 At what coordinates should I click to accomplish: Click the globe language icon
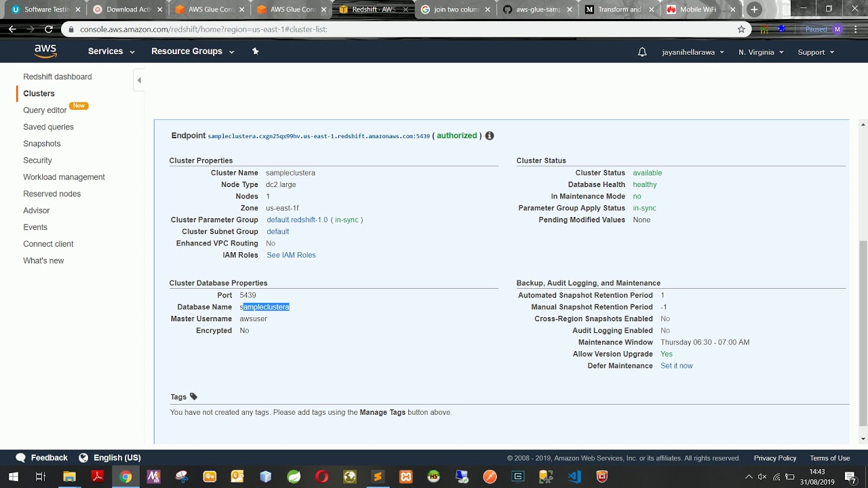(83, 457)
